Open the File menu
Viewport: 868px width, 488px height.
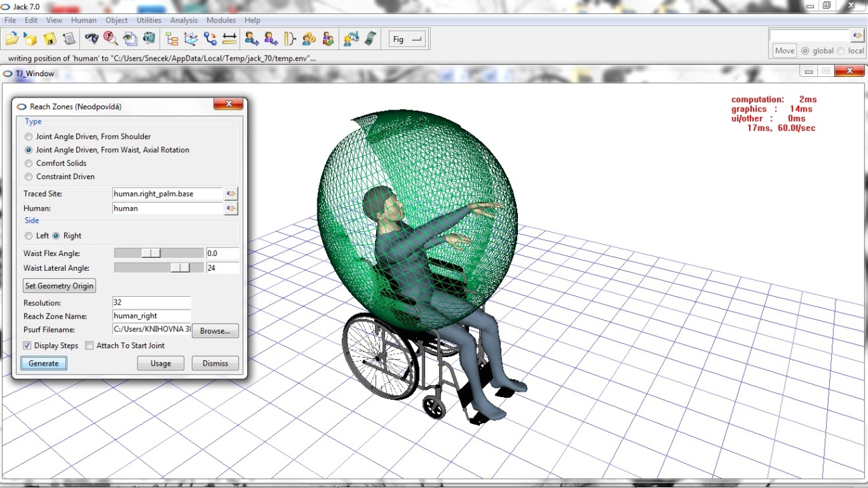tap(10, 21)
